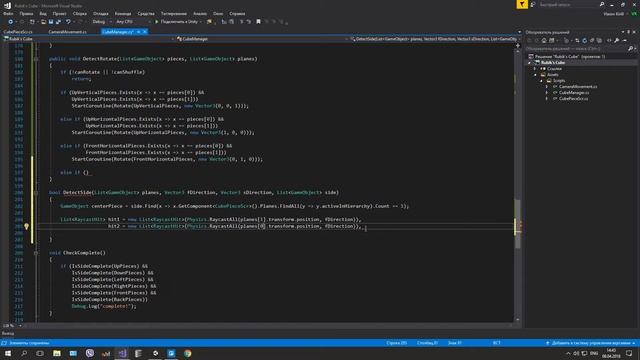Viewport: 640px width, 360px height.
Task: Click Add to source control in status bar
Action: click(x=591, y=343)
